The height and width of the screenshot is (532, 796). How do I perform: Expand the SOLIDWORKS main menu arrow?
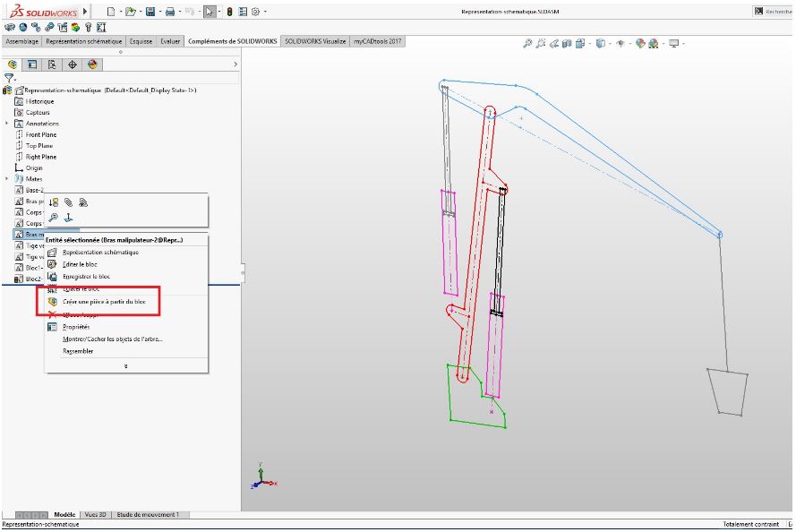pyautogui.click(x=85, y=11)
